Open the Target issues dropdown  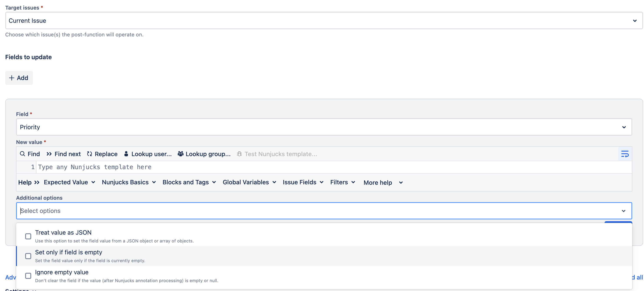pos(324,21)
